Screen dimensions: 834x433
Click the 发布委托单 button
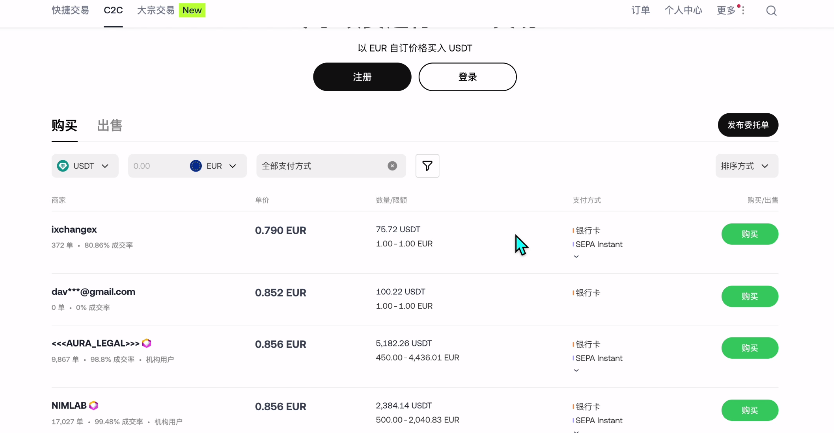[748, 125]
